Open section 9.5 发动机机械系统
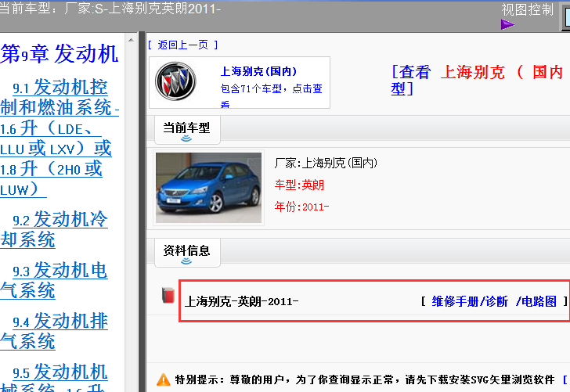The image size is (570, 392). coord(54,377)
